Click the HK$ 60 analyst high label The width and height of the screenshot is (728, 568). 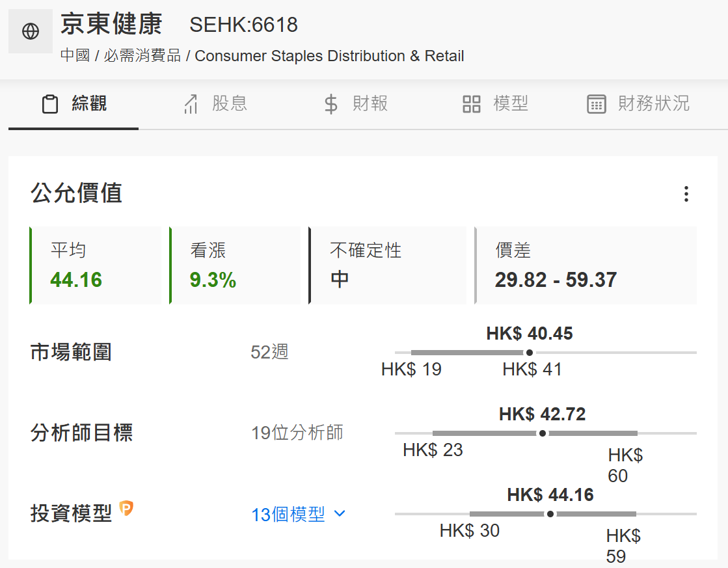pyautogui.click(x=625, y=465)
